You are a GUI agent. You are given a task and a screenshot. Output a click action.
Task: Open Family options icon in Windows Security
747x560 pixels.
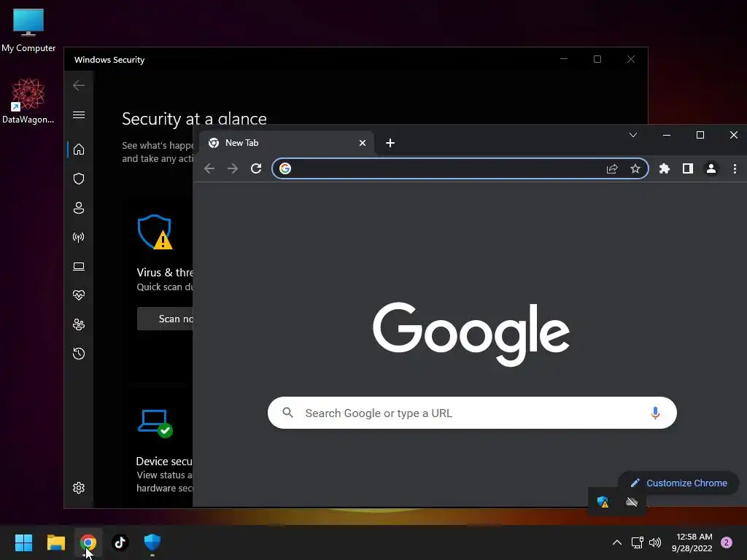click(x=79, y=324)
